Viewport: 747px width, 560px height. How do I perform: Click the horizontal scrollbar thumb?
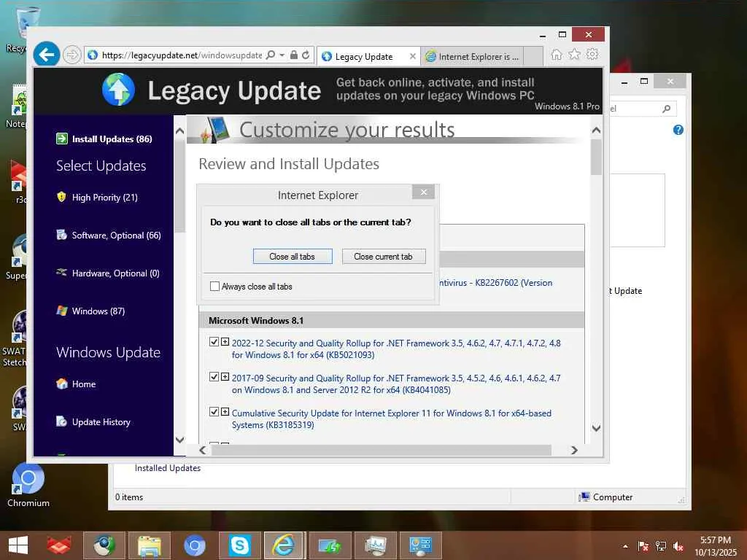pos(381,450)
